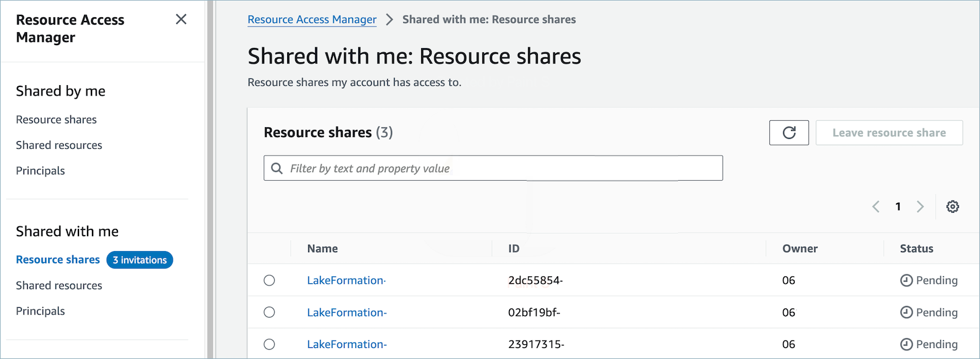Click the search magnifier icon
This screenshot has height=359, width=980.
coord(277,168)
